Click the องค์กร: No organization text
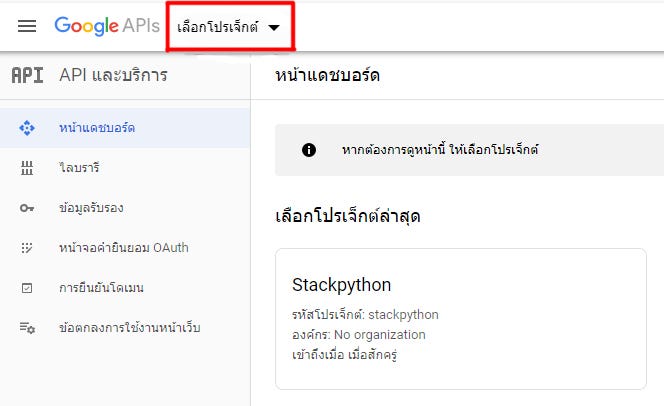 359,334
